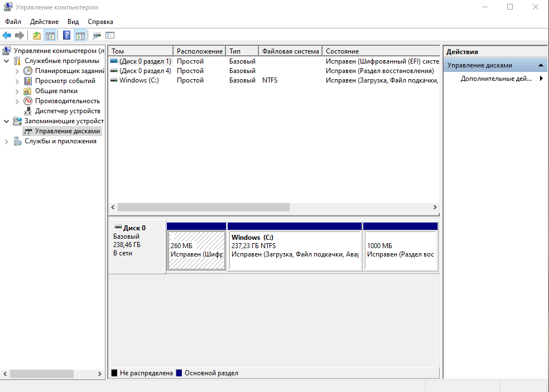Select the Windows (C:) 237,23 ГБ partition block
This screenshot has width=549, height=392.
point(295,246)
